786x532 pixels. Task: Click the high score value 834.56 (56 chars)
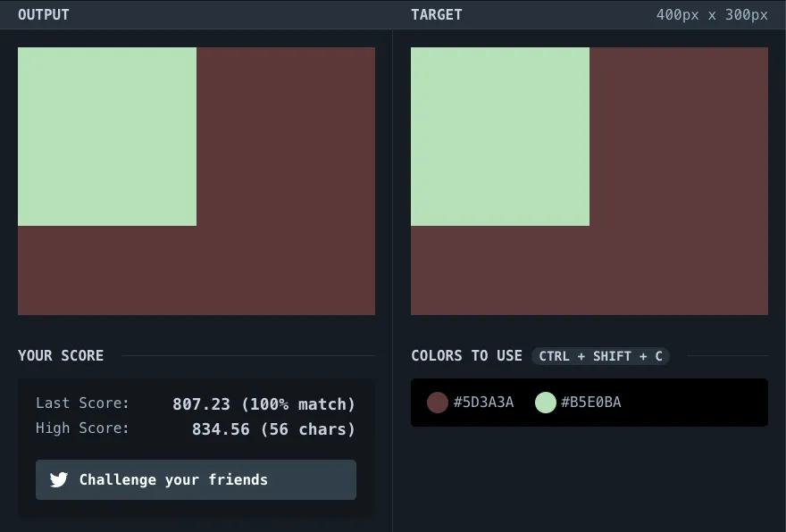[273, 429]
